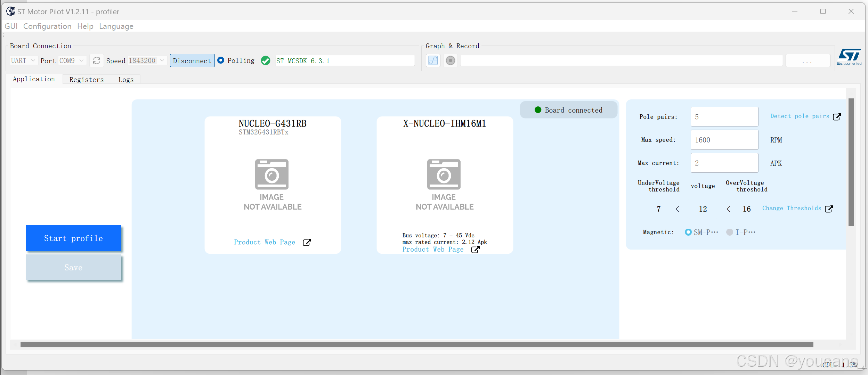Click the Board connected status indicator

568,110
